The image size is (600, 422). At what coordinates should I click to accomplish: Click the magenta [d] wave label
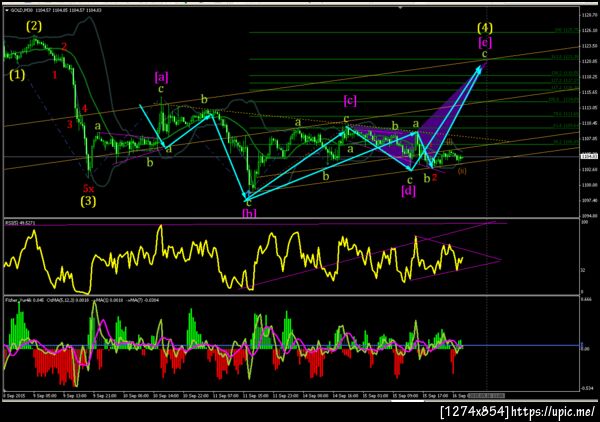tap(408, 191)
